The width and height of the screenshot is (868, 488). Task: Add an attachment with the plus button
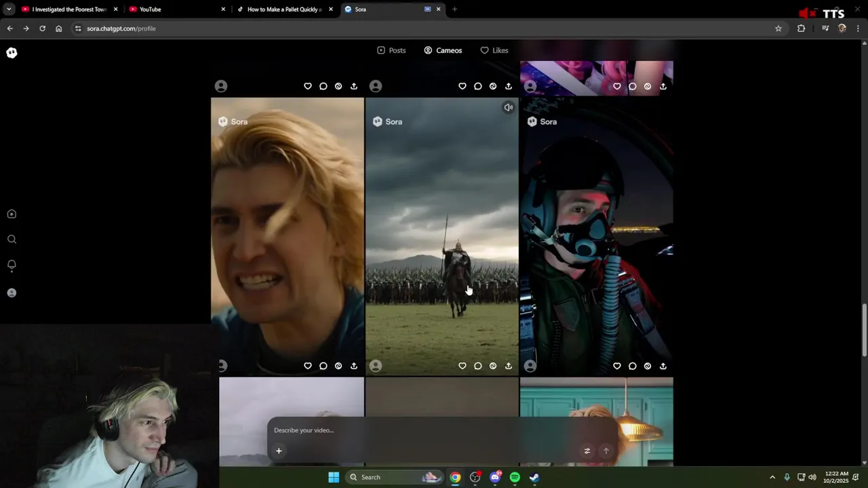[x=279, y=451]
